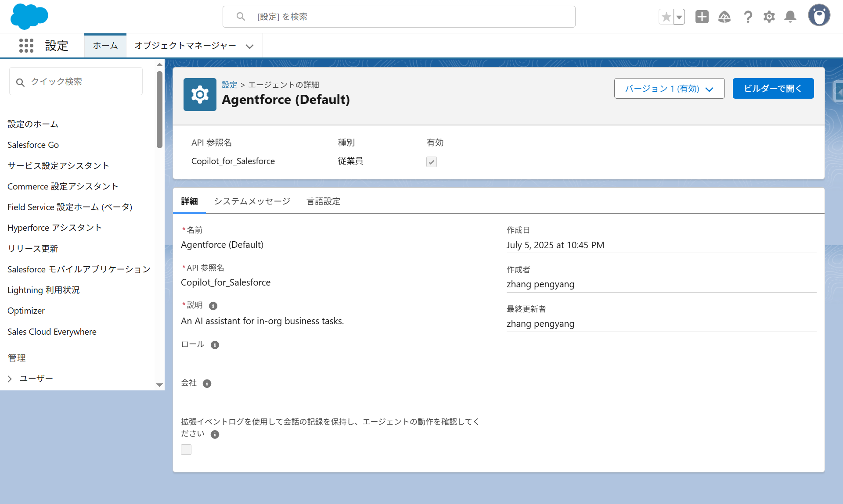This screenshot has height=504, width=843.
Task: Enable the 拡張イベントログ checkbox
Action: tap(186, 450)
